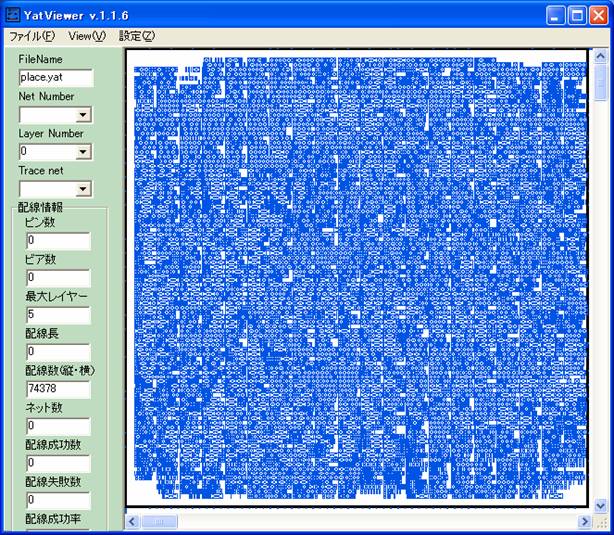
Task: Click the 配線失敗数 value field
Action: click(x=58, y=500)
